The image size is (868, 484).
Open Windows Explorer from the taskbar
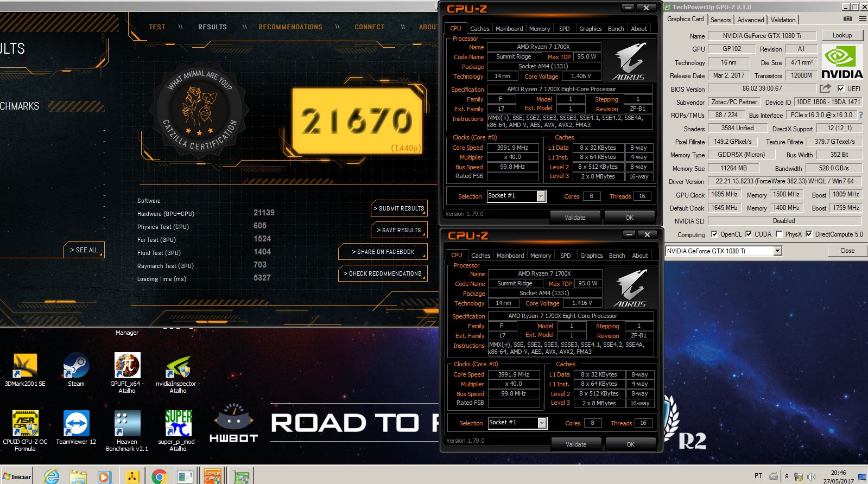78,476
